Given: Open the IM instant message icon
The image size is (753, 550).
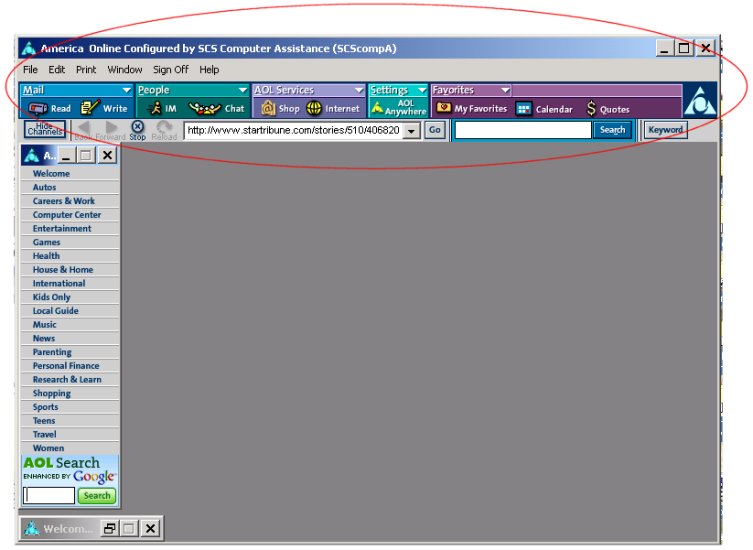Looking at the screenshot, I should [x=155, y=109].
